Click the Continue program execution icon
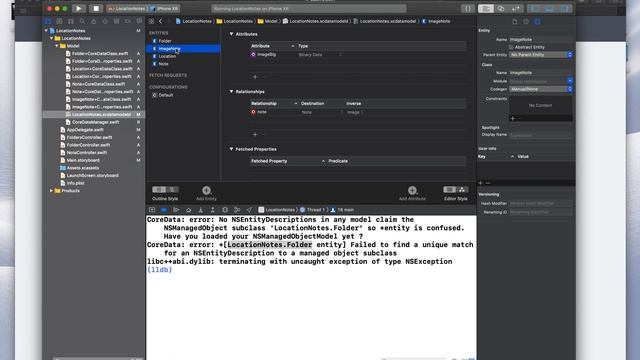The height and width of the screenshot is (360, 640). [176, 210]
